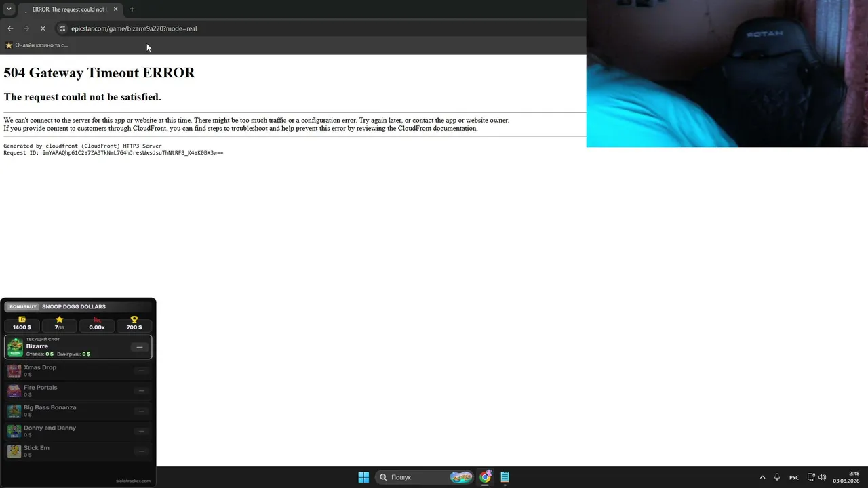The height and width of the screenshot is (488, 868).
Task: Click the dash button for Big Bass Bonanza
Action: point(141,411)
